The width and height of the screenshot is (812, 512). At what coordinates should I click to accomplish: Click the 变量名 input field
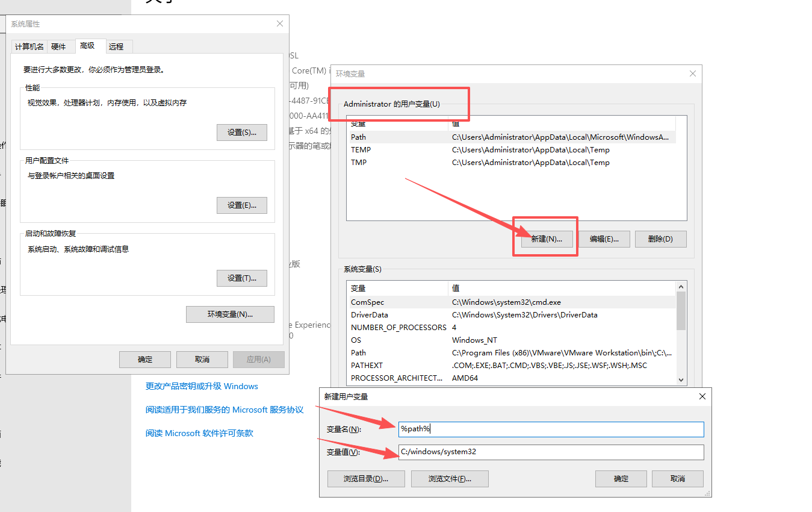[551, 429]
